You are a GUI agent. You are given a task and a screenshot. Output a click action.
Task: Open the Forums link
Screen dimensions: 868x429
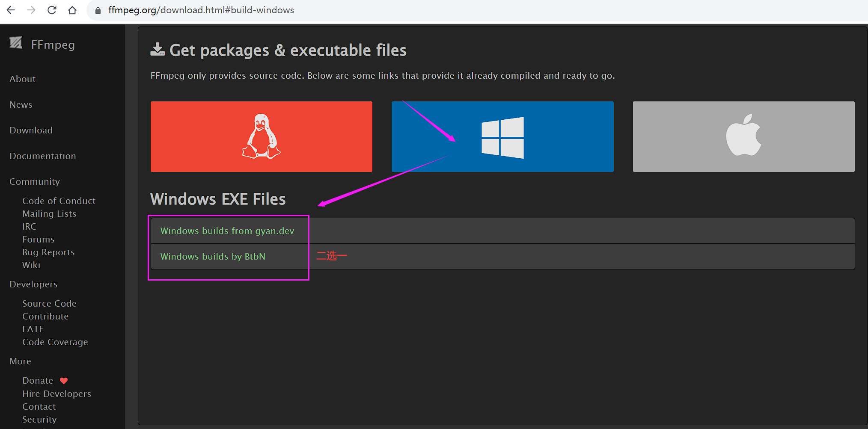pos(39,240)
